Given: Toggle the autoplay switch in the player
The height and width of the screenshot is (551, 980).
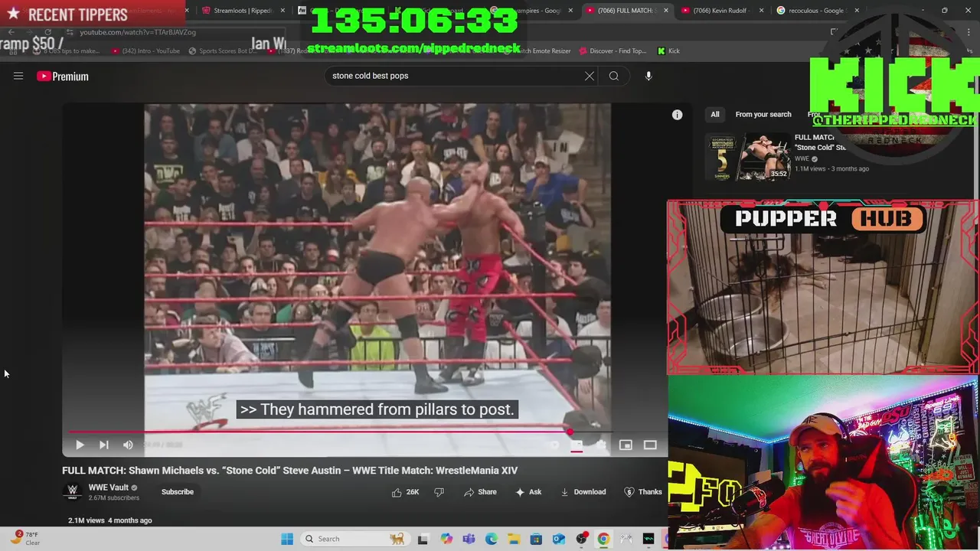Looking at the screenshot, I should [x=554, y=445].
